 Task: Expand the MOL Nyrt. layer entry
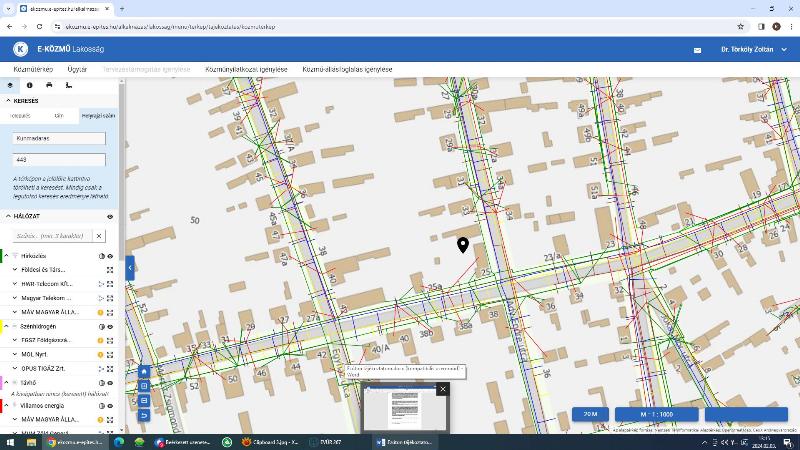tap(15, 354)
